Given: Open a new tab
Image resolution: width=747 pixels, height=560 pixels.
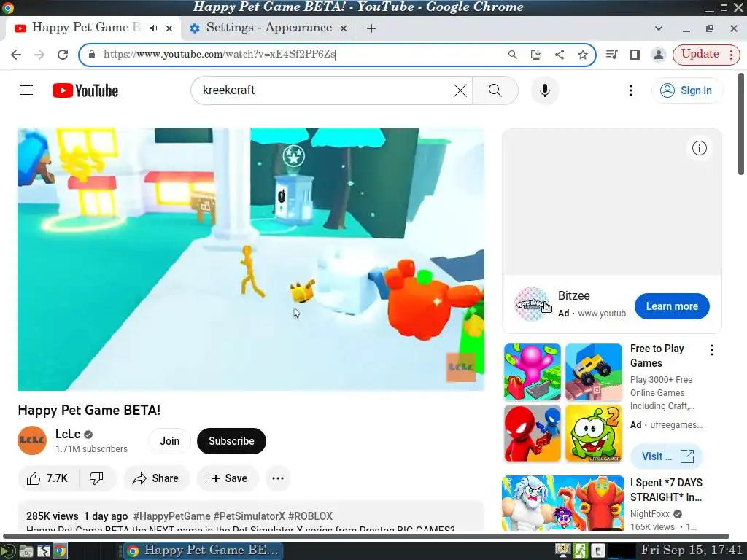Looking at the screenshot, I should pos(371,28).
